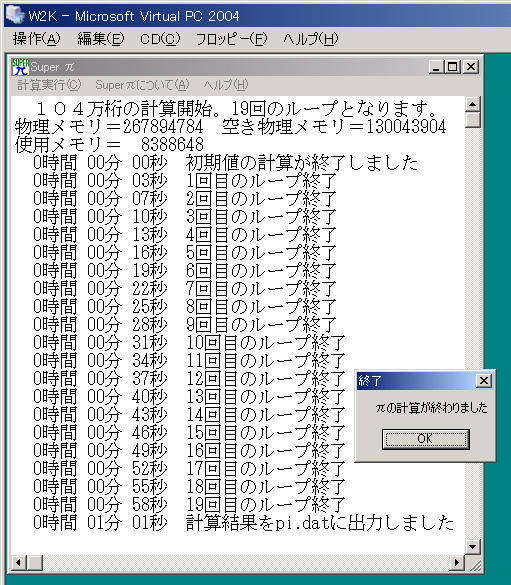Close the 終了 dialog with X
Image resolution: width=511 pixels, height=585 pixels.
pyautogui.click(x=484, y=381)
